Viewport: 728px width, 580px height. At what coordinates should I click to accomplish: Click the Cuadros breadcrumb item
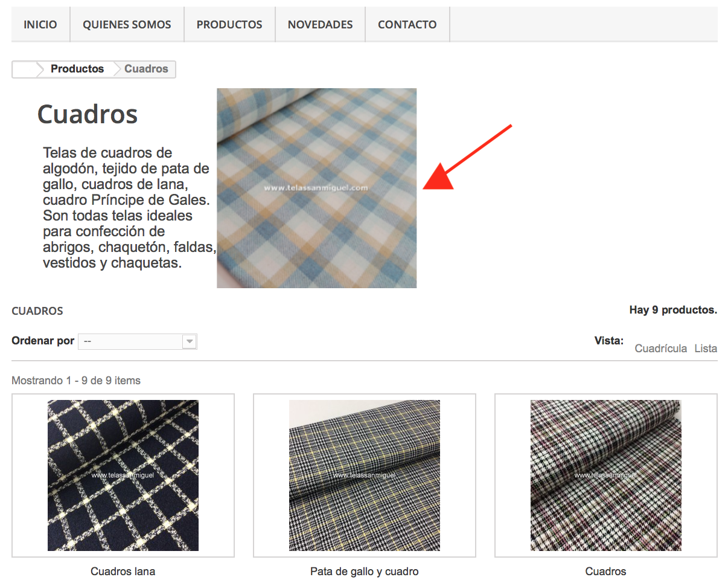[x=146, y=69]
